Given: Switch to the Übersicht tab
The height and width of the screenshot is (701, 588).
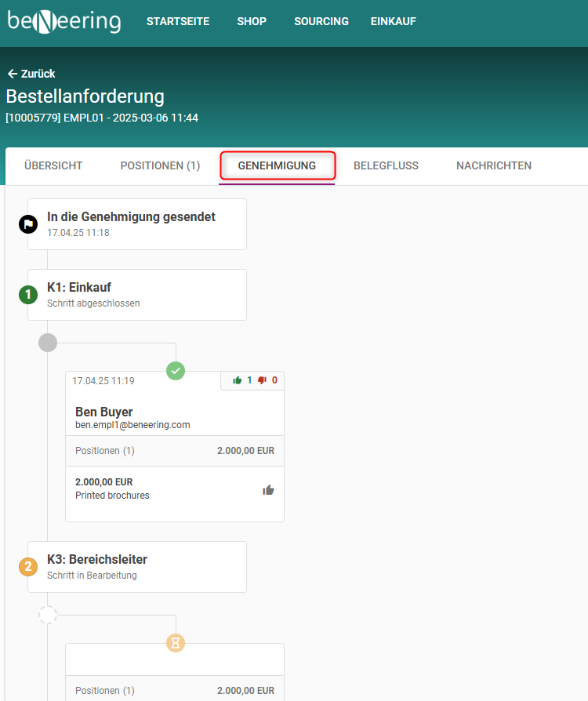Looking at the screenshot, I should click(x=53, y=165).
